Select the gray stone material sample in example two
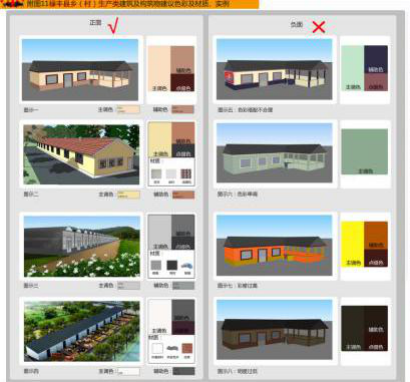The image size is (410, 382). (x=156, y=174)
